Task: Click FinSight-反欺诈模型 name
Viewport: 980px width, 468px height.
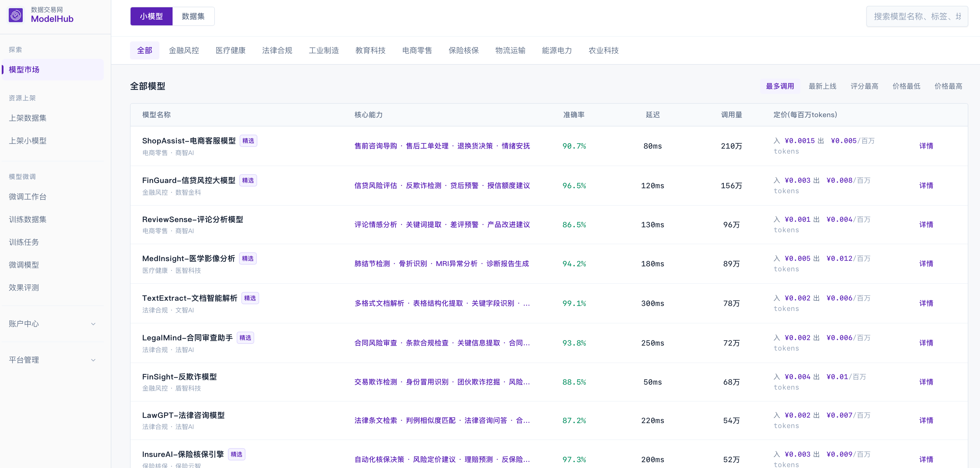Action: 179,377
